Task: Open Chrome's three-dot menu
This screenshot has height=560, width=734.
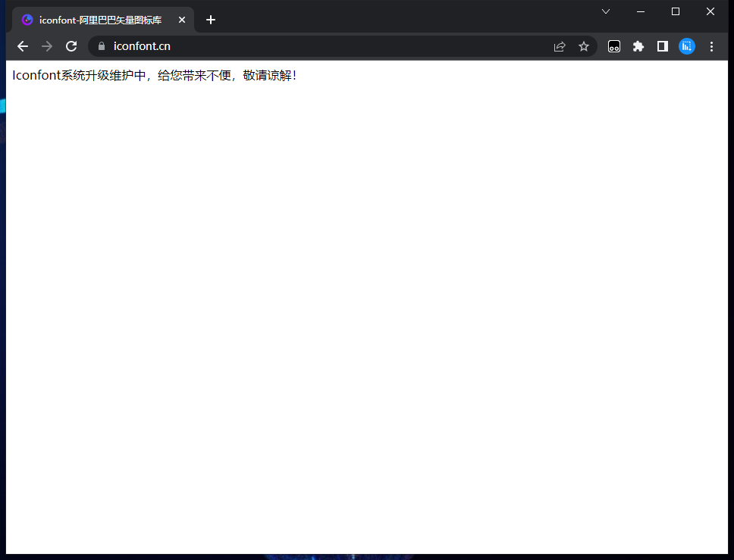Action: 711,46
